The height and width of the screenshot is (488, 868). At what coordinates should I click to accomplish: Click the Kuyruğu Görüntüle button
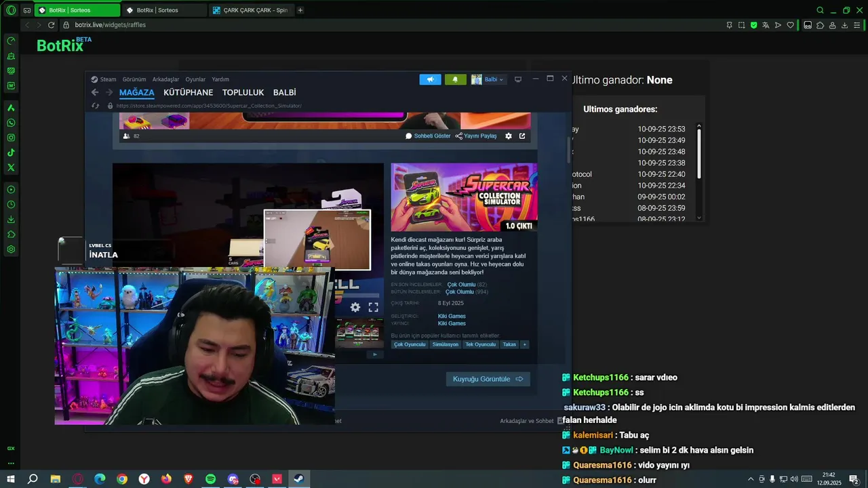(x=488, y=379)
